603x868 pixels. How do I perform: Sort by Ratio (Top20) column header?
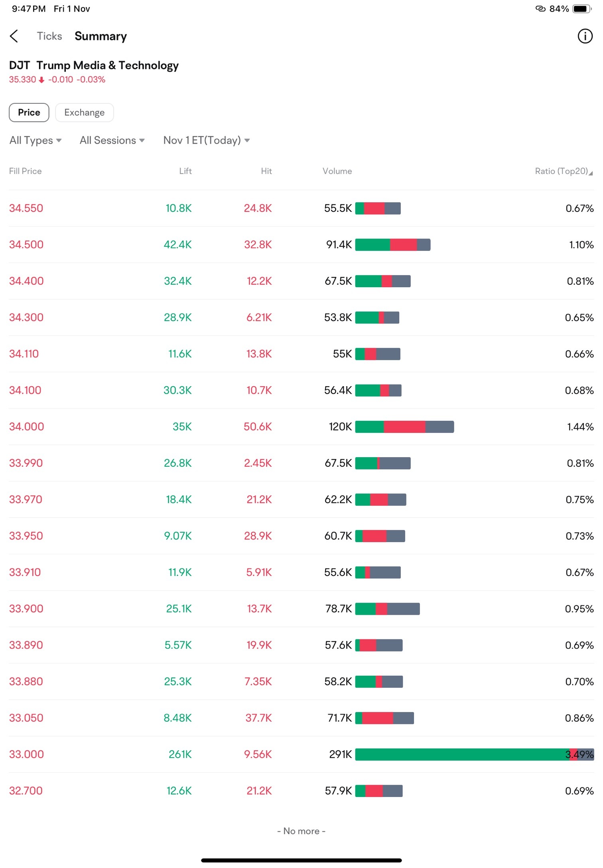click(564, 171)
